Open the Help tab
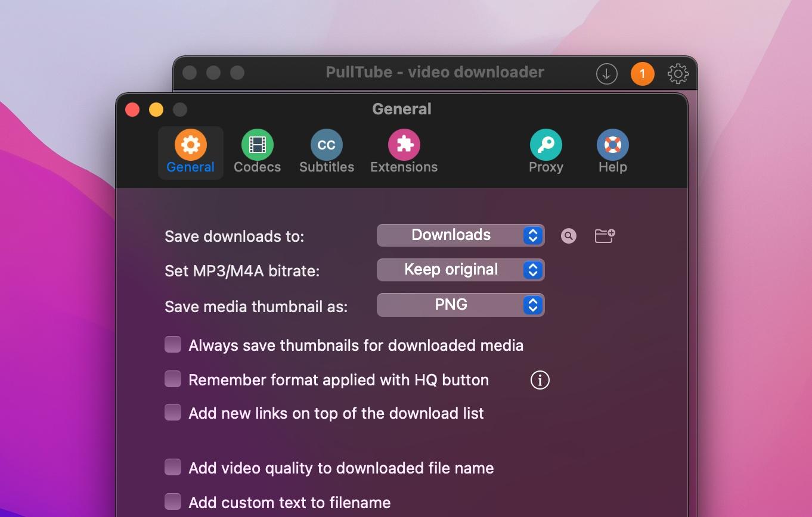 tap(612, 152)
